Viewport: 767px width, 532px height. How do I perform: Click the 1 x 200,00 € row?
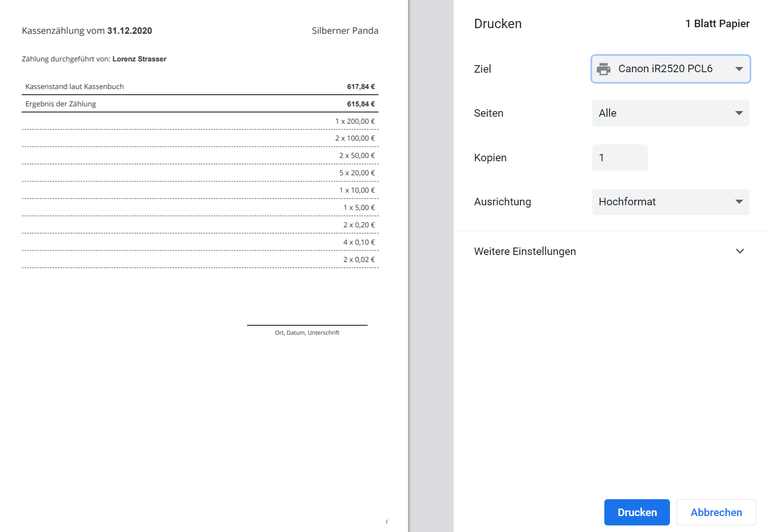(355, 121)
